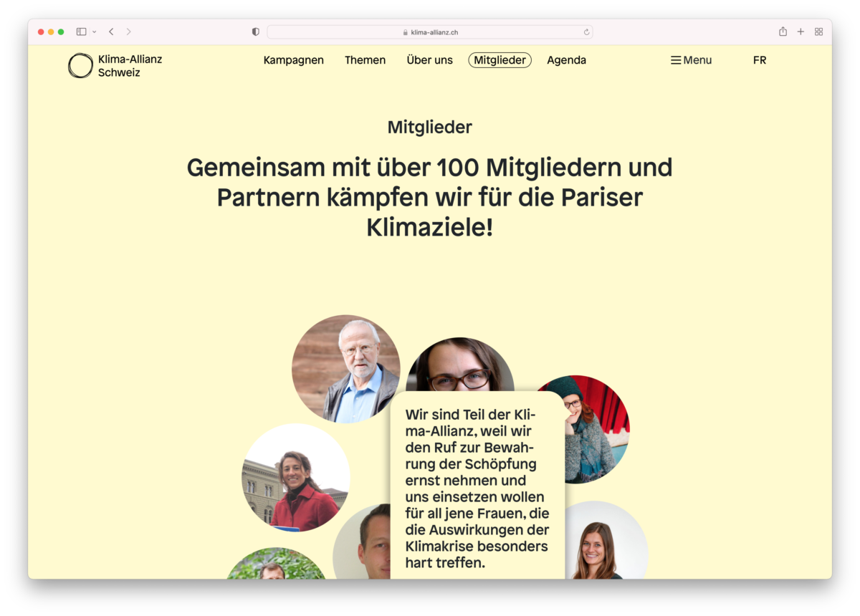This screenshot has width=860, height=616.
Task: Select the Über uns navigation item
Action: pos(429,60)
